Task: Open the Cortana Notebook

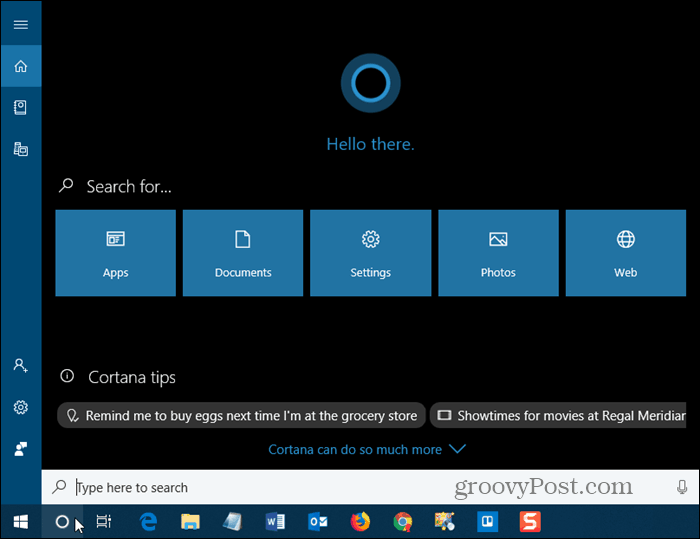Action: point(21,108)
